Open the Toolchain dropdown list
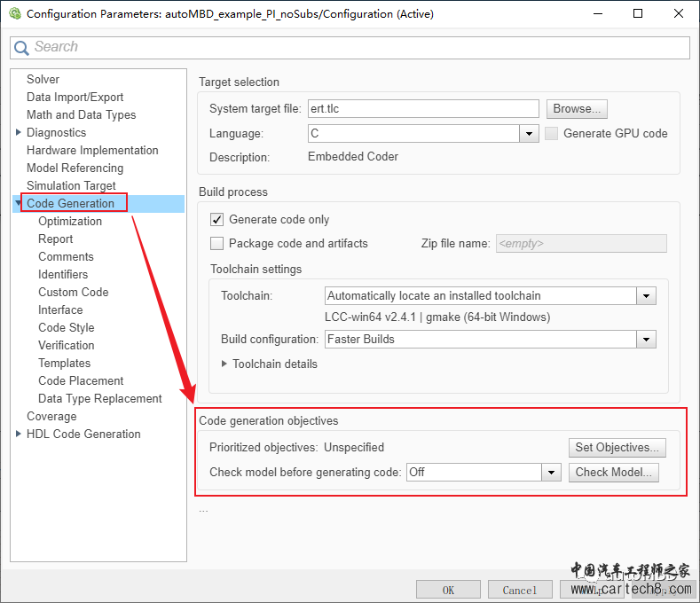700x603 pixels. (646, 296)
